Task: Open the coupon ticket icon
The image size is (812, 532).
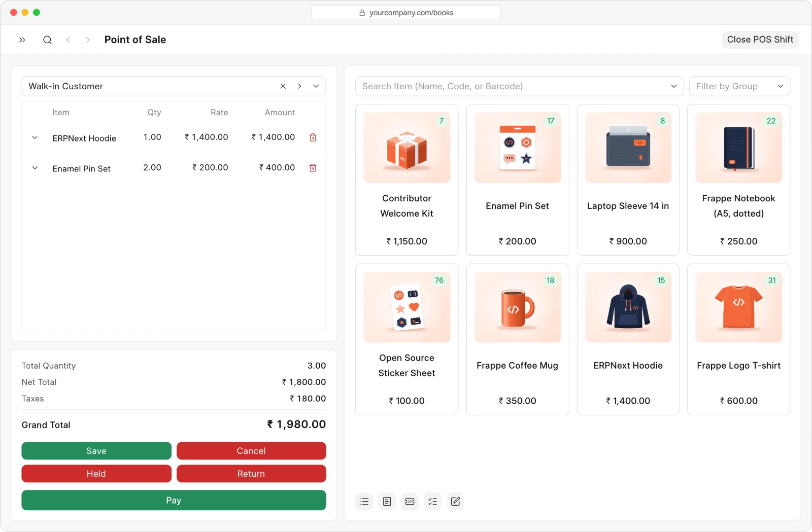Action: (410, 502)
